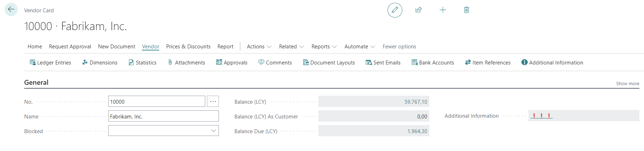The width and height of the screenshot is (644, 151).
Task: Click the plus new record icon
Action: click(443, 10)
